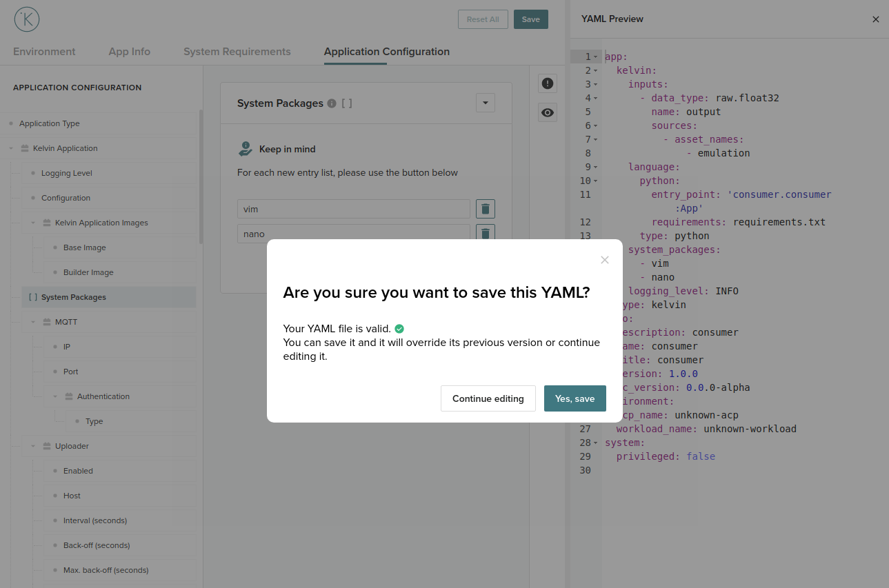The image size is (889, 588).
Task: Click the System Packages list bracket icon
Action: [x=347, y=103]
